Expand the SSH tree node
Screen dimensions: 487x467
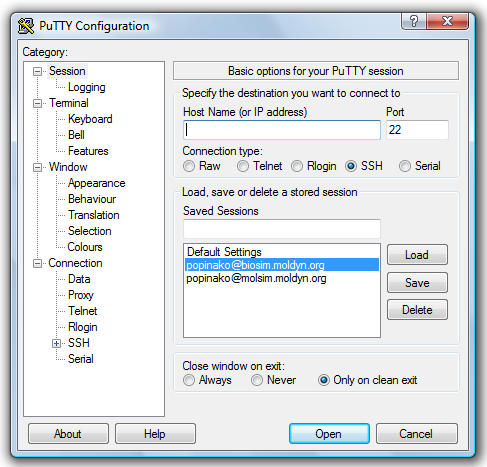click(x=56, y=343)
